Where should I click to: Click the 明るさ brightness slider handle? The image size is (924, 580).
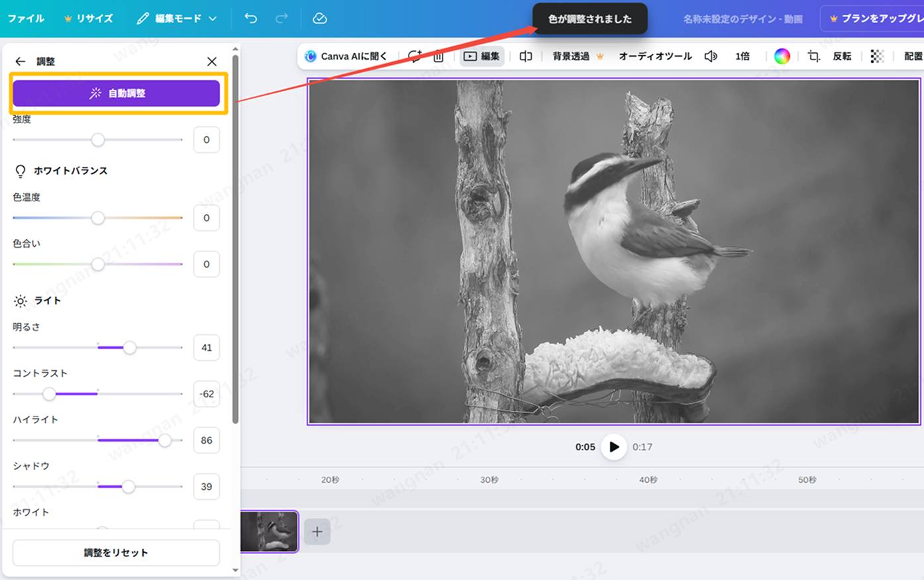point(130,348)
